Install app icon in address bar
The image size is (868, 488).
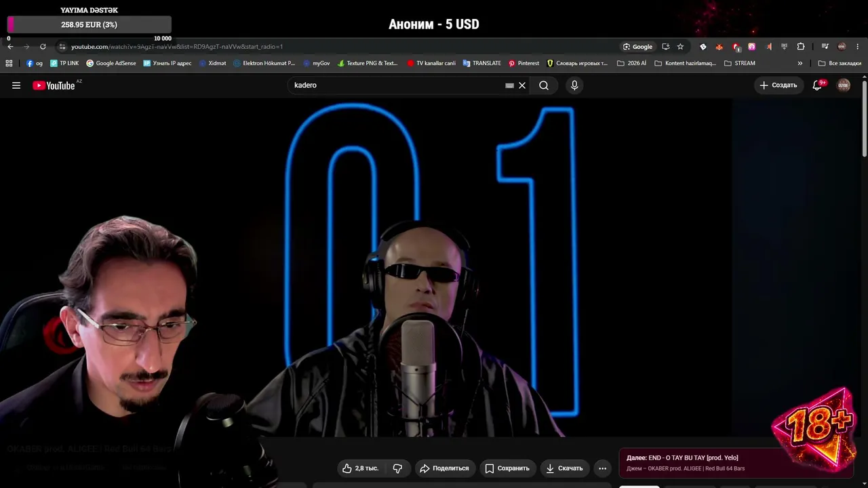coord(665,47)
